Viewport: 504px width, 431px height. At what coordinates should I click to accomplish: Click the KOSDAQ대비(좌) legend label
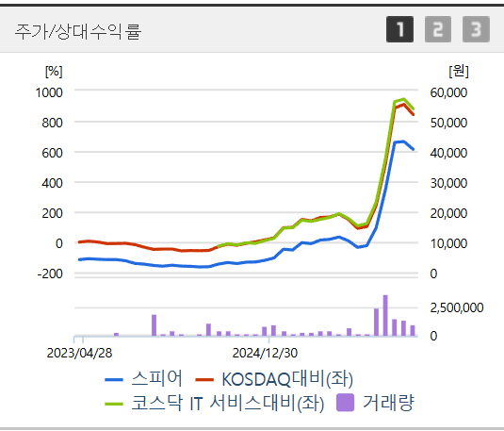tap(287, 379)
